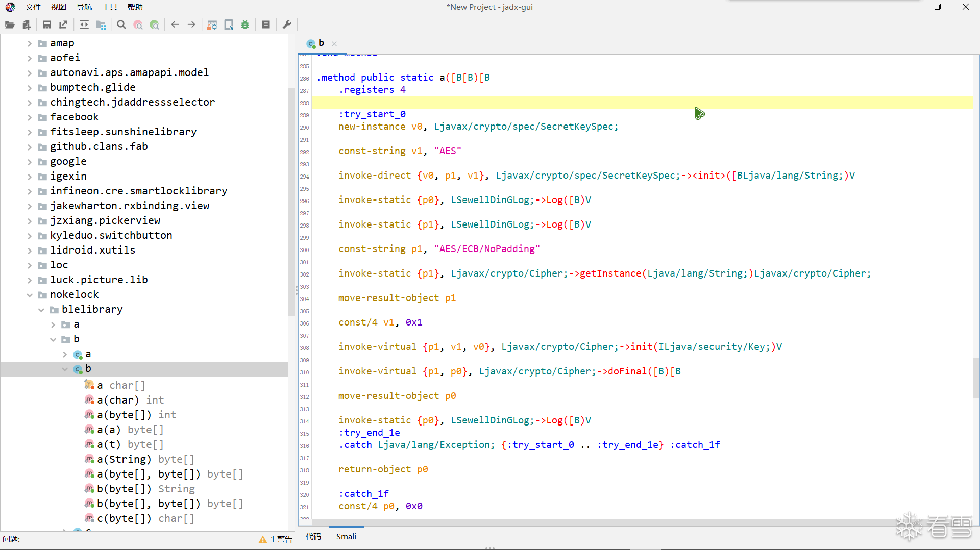Image resolution: width=980 pixels, height=550 pixels.
Task: Toggle sync with editor icon
Action: pos(84,24)
